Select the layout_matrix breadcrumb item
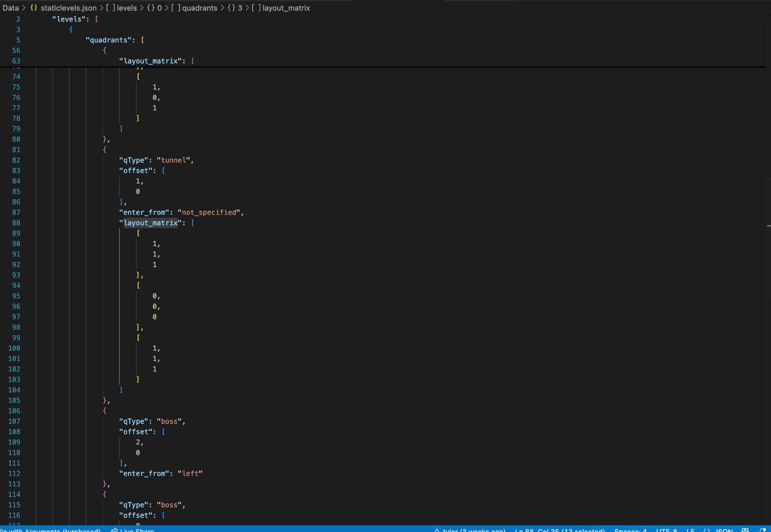 pos(286,8)
